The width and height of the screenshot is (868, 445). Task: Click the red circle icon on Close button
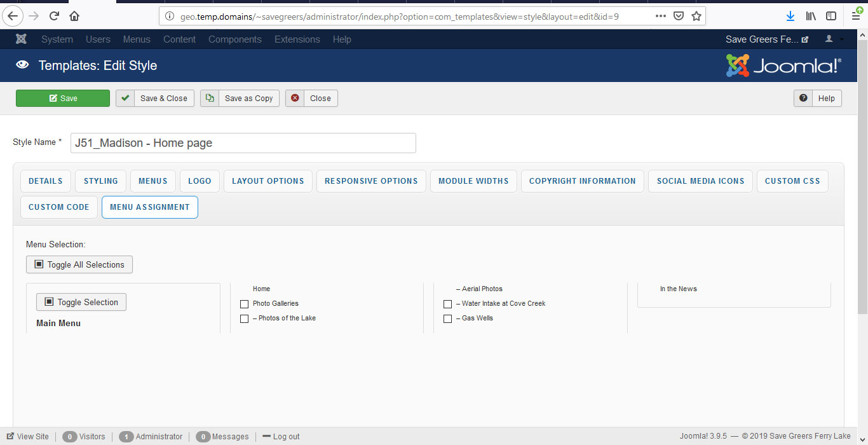click(x=294, y=98)
